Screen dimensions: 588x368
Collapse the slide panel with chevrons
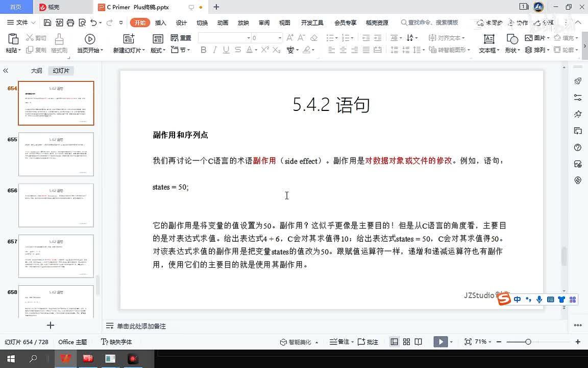(x=6, y=71)
